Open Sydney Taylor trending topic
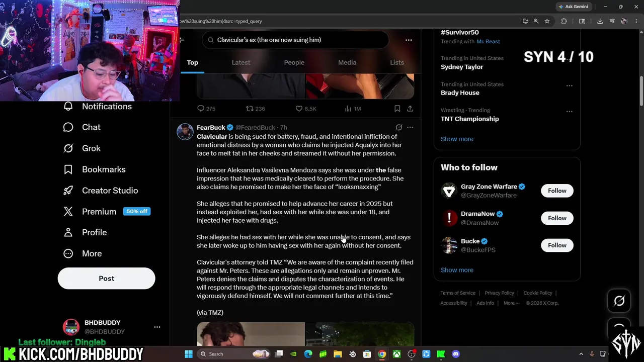Image resolution: width=644 pixels, height=362 pixels. click(462, 67)
